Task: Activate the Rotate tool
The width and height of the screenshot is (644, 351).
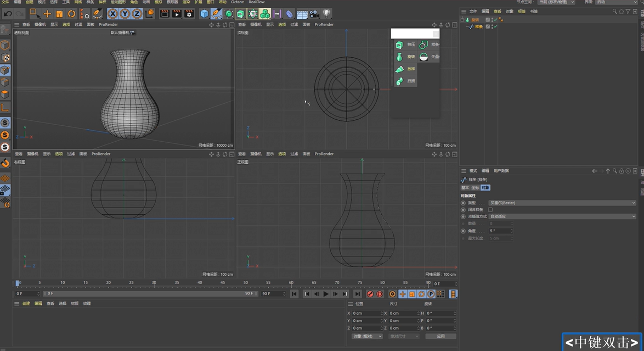Action: pos(71,14)
